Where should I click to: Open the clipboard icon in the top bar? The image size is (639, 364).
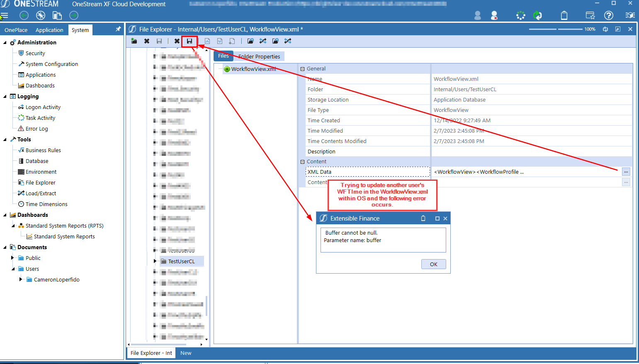coord(564,15)
